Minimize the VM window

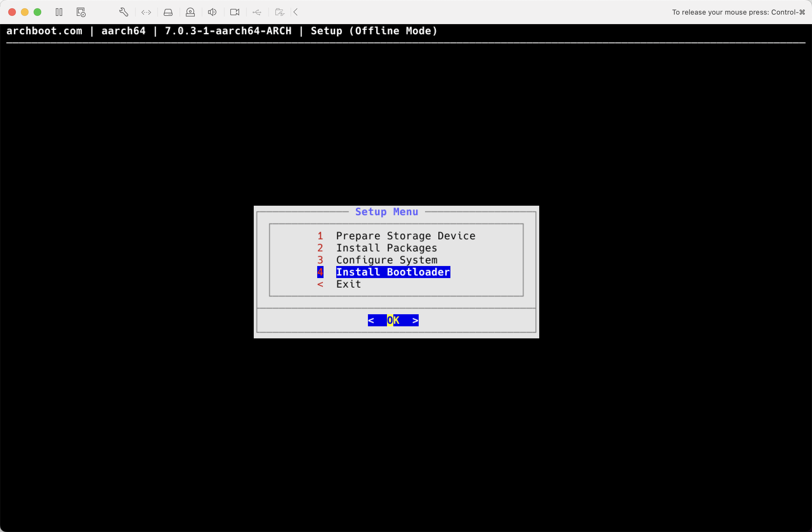(x=24, y=12)
